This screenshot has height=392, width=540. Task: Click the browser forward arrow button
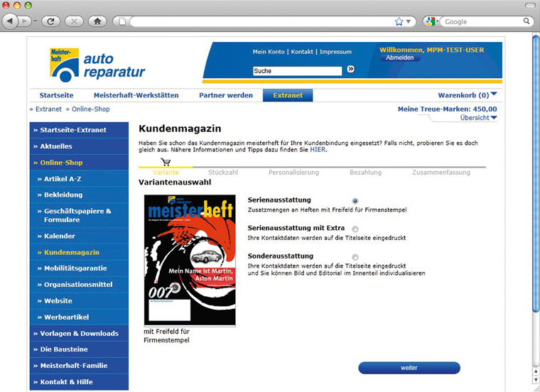click(26, 21)
